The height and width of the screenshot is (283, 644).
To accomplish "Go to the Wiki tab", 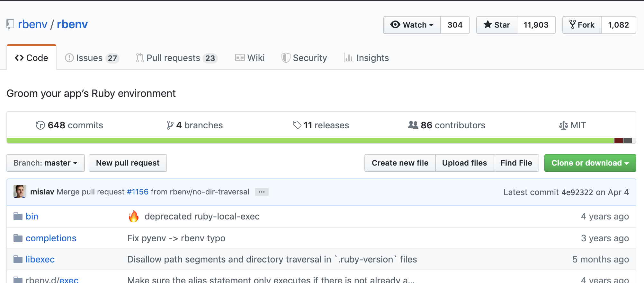I will (250, 58).
